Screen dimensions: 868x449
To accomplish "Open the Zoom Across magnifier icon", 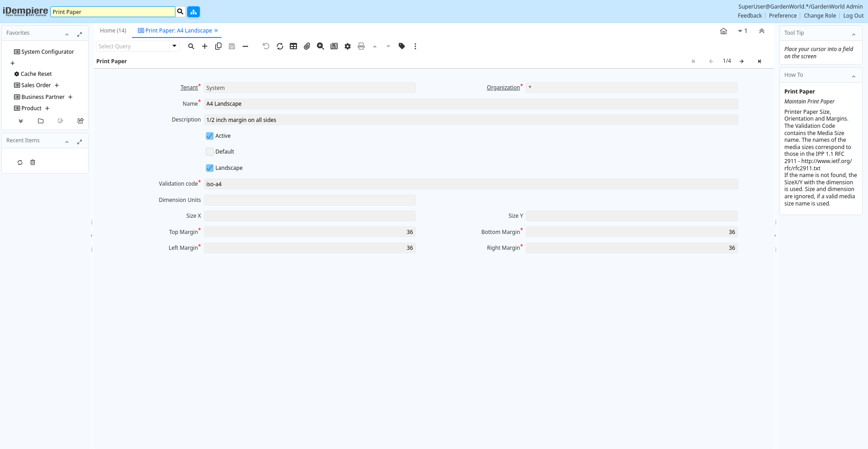I will [321, 46].
